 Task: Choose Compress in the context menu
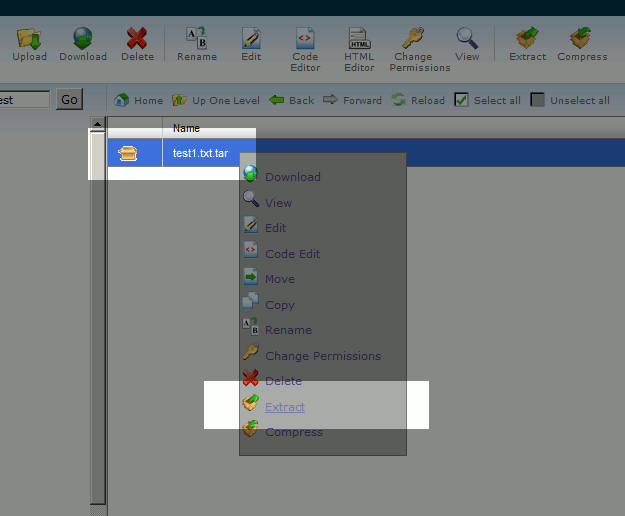coord(294,432)
